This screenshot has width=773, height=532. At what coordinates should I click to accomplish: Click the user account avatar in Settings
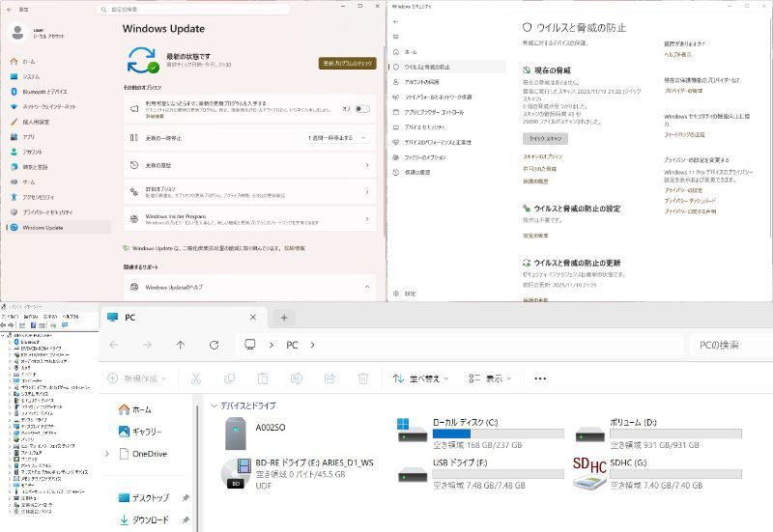[x=17, y=33]
